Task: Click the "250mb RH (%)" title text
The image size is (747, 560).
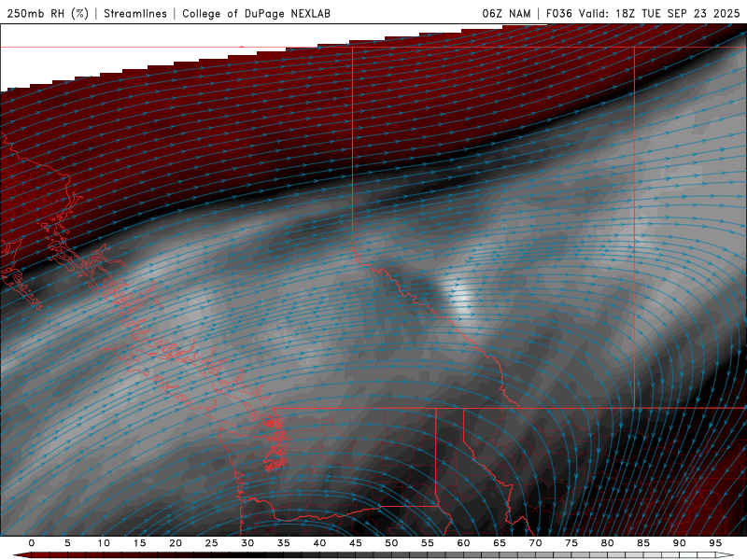Action: (x=48, y=13)
